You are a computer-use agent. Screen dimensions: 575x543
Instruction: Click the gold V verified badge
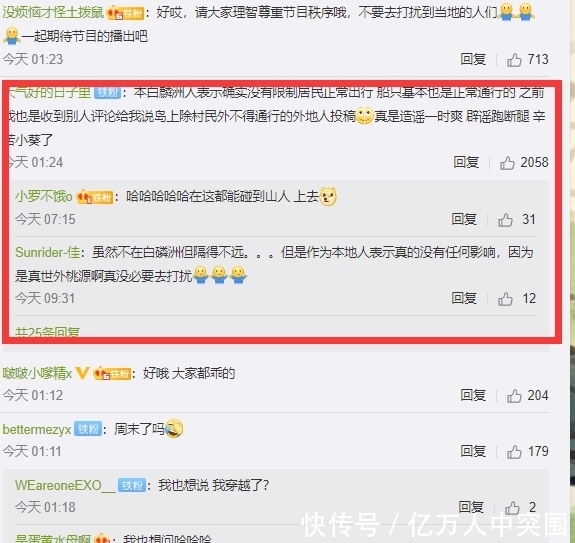click(82, 373)
